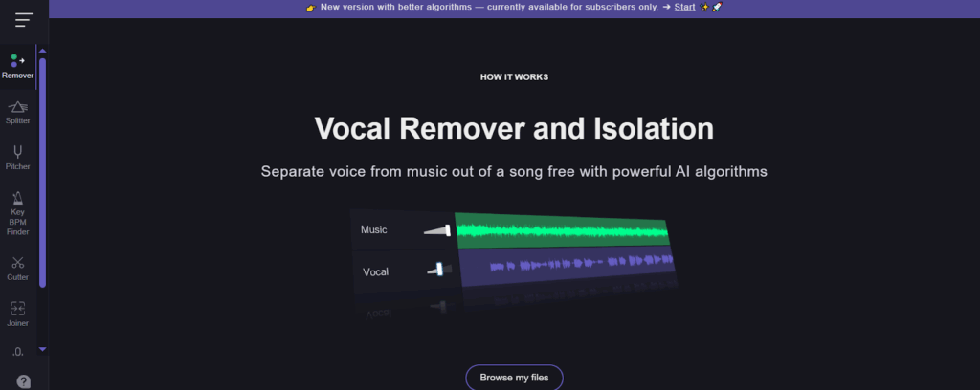Click the Music track label
980x390 pixels.
coord(374,229)
